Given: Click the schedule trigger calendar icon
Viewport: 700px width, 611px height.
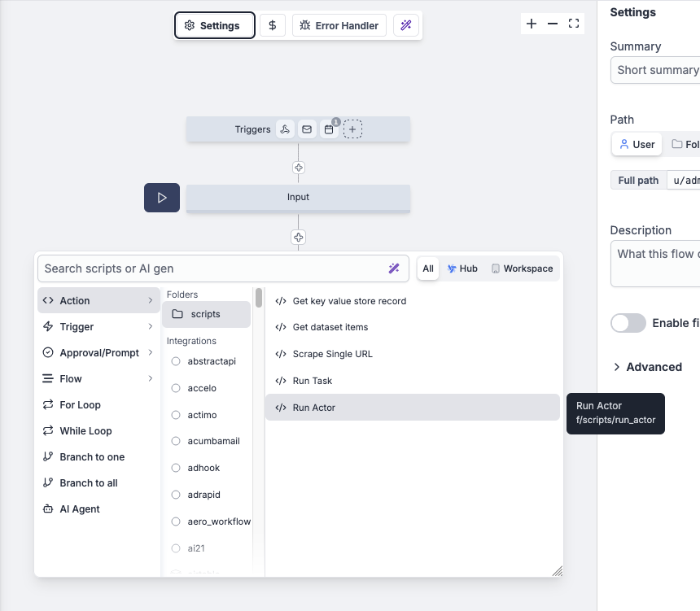Looking at the screenshot, I should (x=328, y=129).
